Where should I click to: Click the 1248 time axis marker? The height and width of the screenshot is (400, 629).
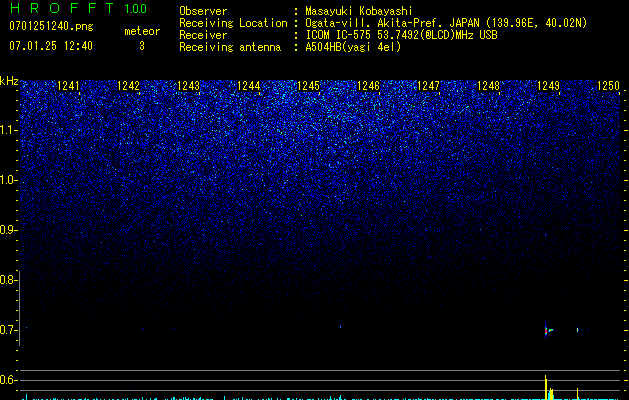pos(489,85)
